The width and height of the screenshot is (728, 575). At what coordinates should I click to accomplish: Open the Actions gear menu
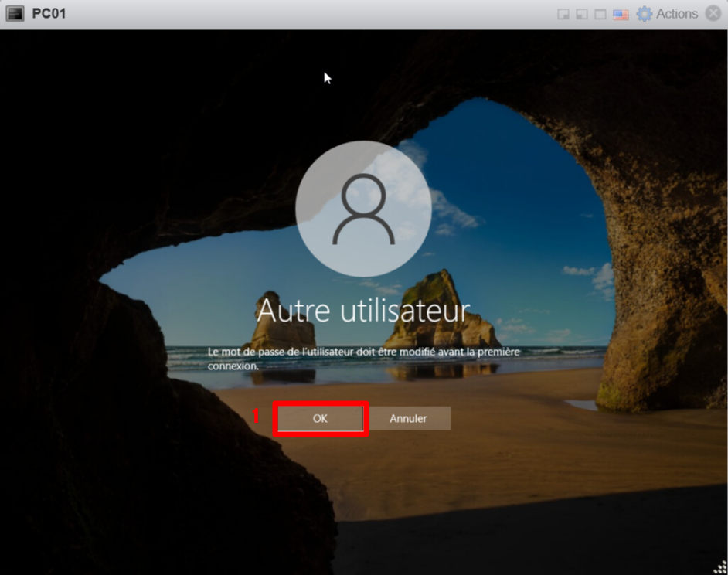[644, 14]
